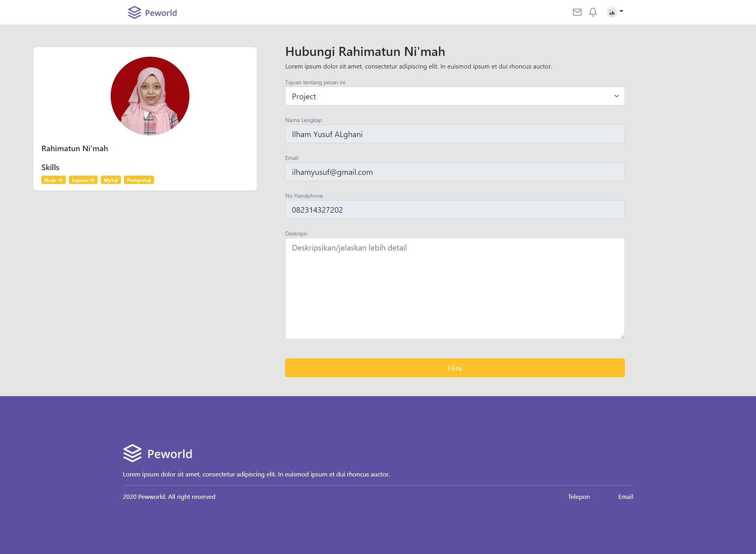Viewport: 756px width, 554px height.
Task: Select the Express JS skill badge
Action: (x=83, y=180)
